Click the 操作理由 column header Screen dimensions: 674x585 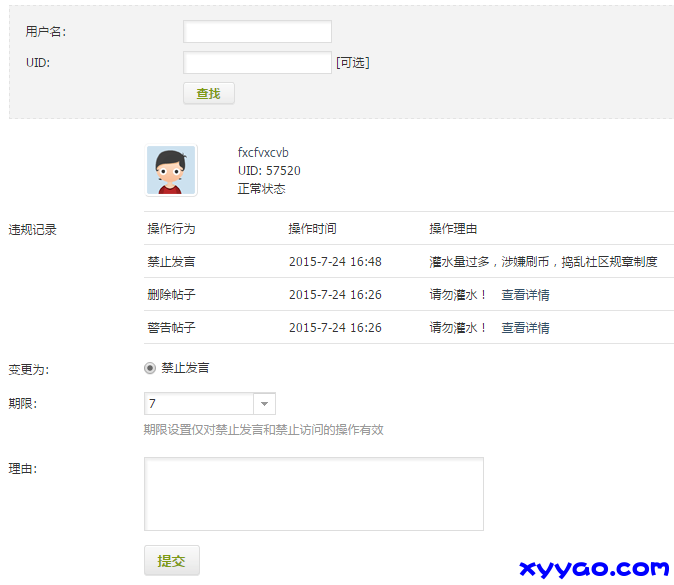coord(453,229)
